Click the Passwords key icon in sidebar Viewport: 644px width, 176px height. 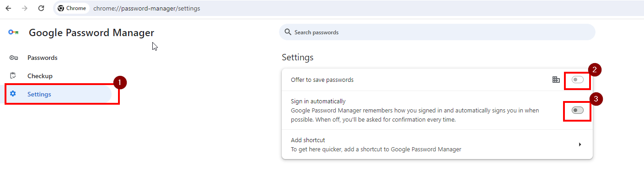click(x=13, y=58)
